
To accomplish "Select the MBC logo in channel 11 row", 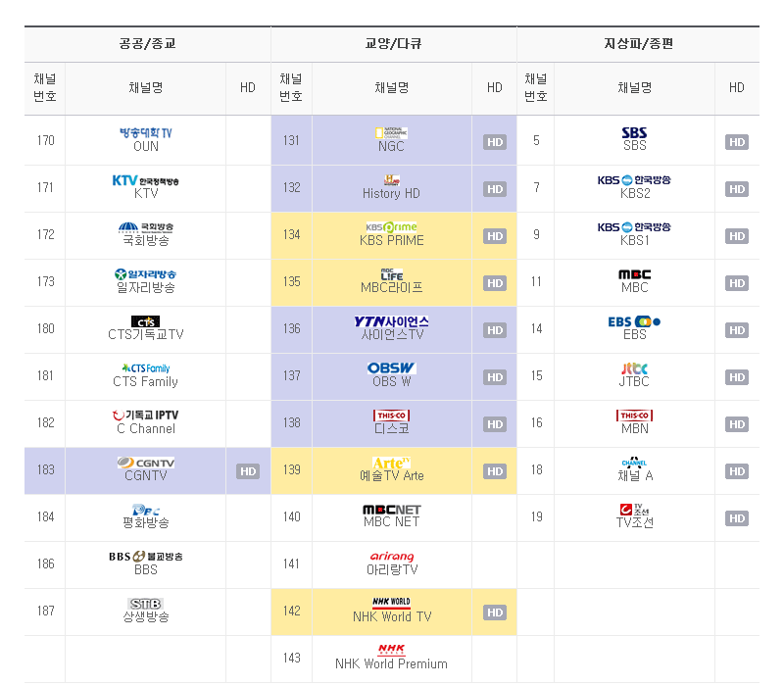I will (634, 274).
